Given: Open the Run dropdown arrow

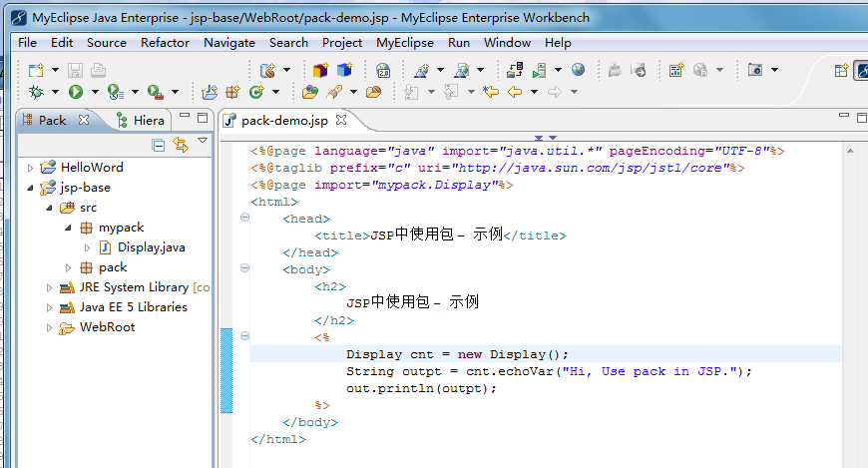Looking at the screenshot, I should 95,92.
